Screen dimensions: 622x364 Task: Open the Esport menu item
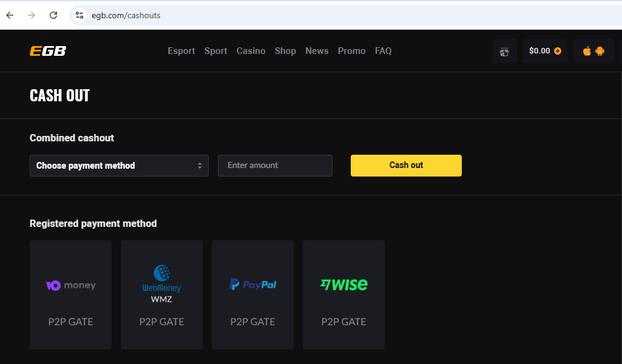[181, 51]
